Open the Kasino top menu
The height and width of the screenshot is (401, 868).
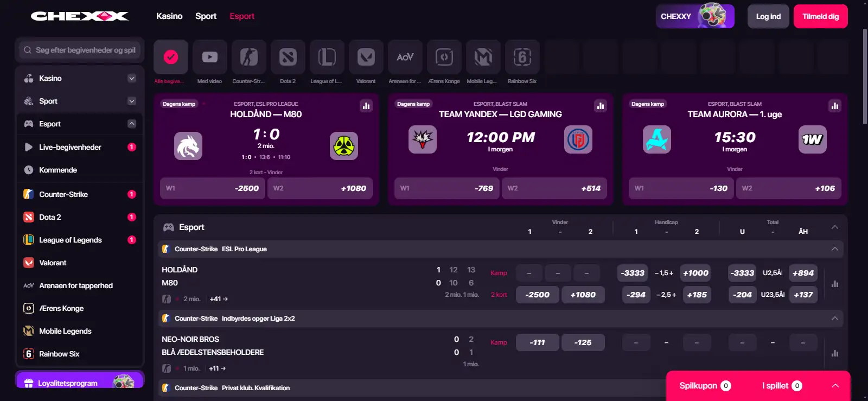(x=169, y=16)
